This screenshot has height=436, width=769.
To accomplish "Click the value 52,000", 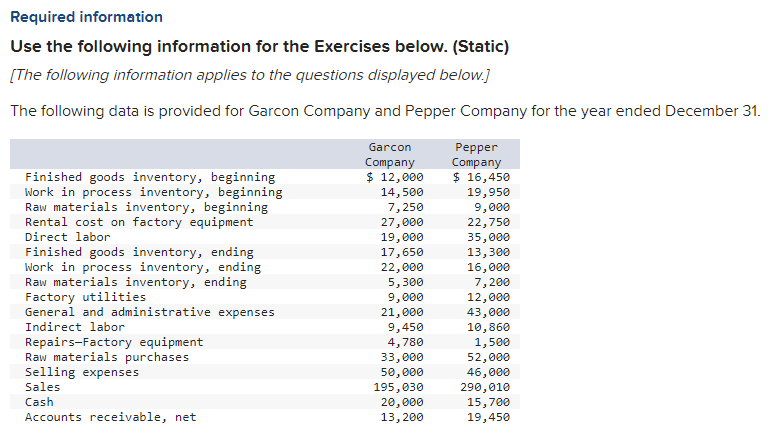I will 488,357.
